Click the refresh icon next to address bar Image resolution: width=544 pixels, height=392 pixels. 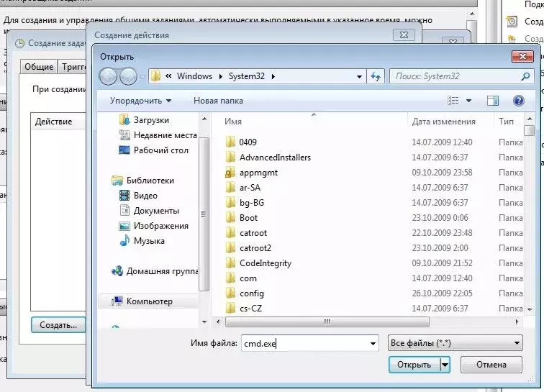pos(376,76)
